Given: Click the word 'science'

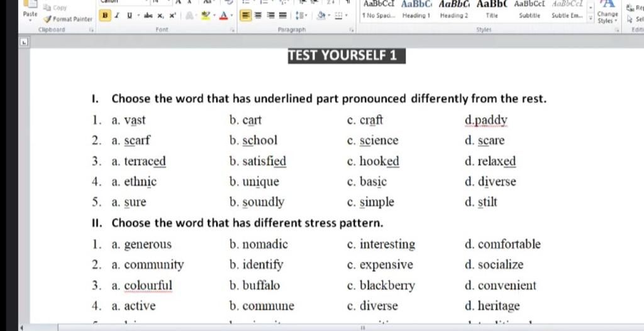Looking at the screenshot, I should (379, 141).
